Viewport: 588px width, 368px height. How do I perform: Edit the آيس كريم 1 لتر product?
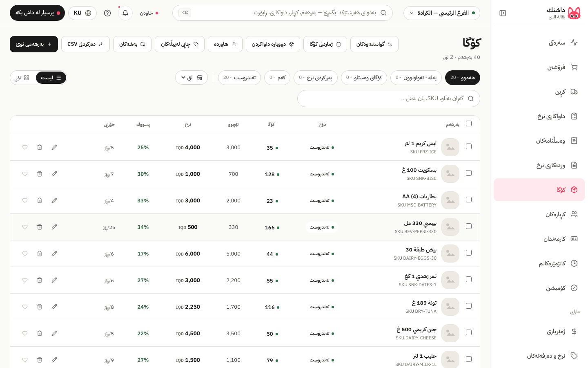pos(54,147)
